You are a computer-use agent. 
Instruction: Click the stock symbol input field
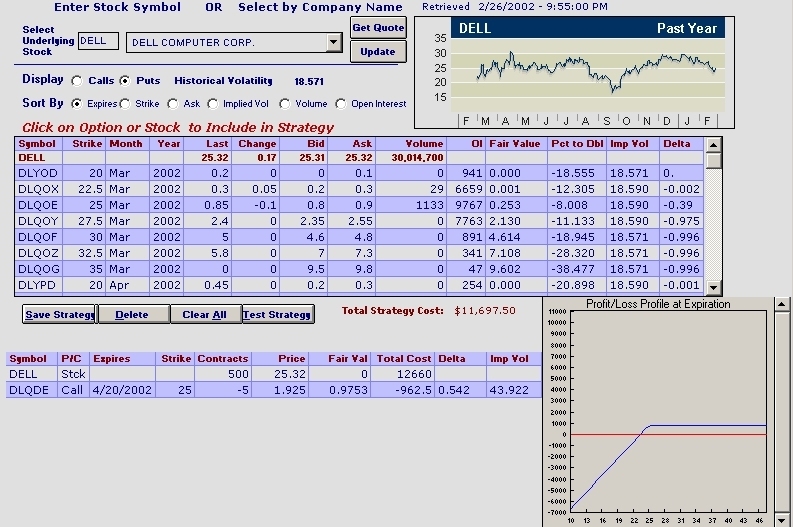tap(98, 41)
